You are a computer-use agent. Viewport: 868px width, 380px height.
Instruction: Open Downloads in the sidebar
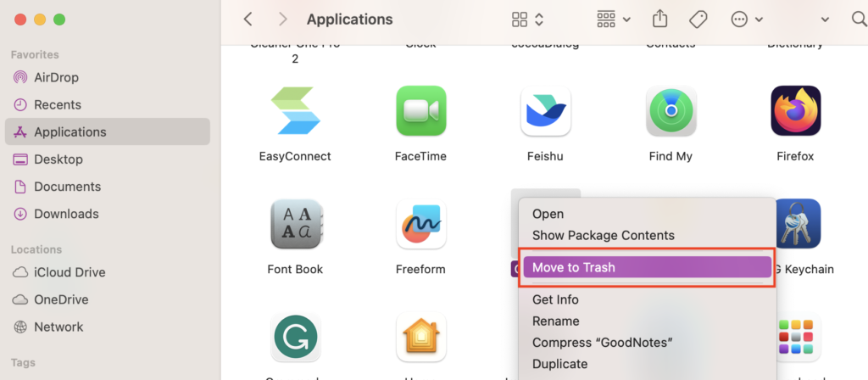tap(66, 214)
